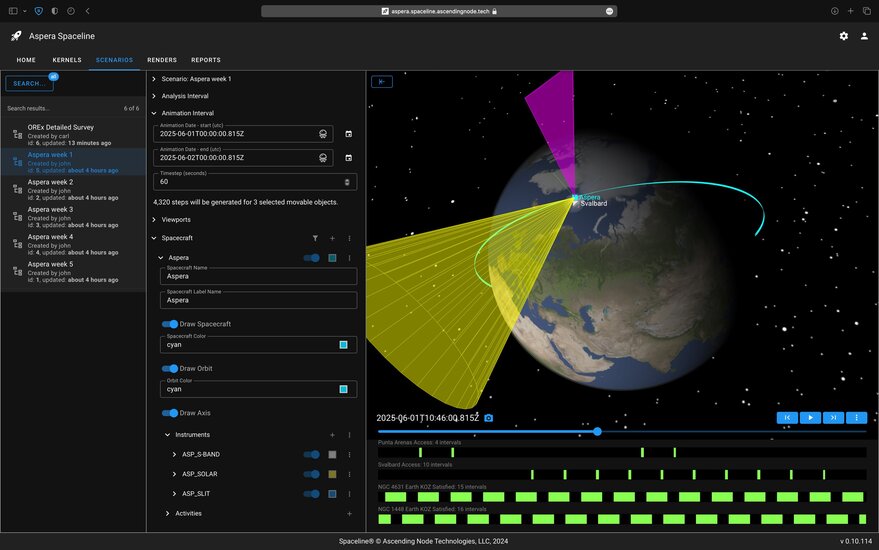The image size is (879, 550).
Task: Open the Aspera spacecraft more-options menu
Action: point(349,258)
